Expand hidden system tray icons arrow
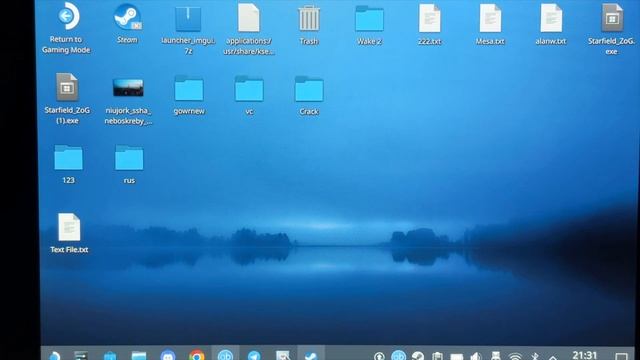 click(x=553, y=357)
